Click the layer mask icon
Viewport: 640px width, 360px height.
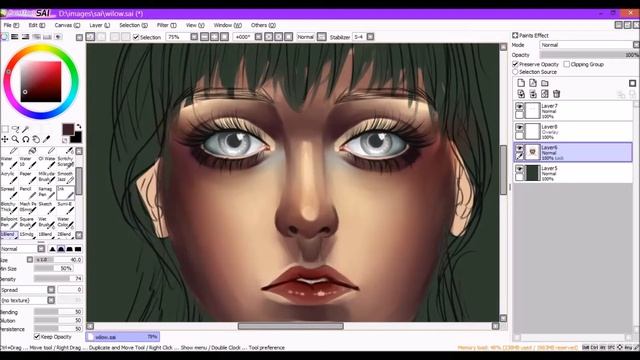[632, 83]
